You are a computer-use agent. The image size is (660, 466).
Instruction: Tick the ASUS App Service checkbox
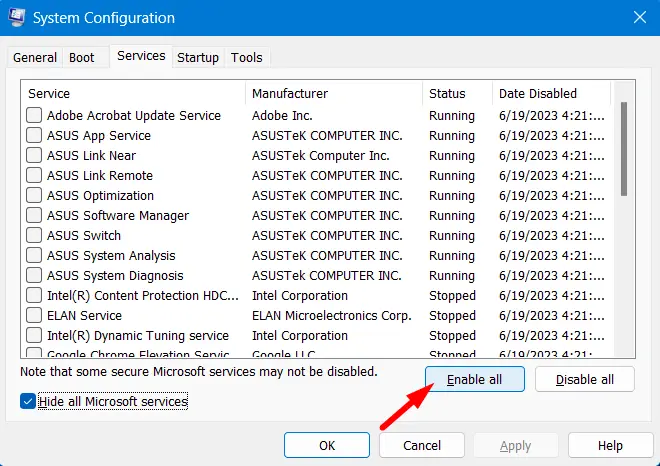click(34, 136)
